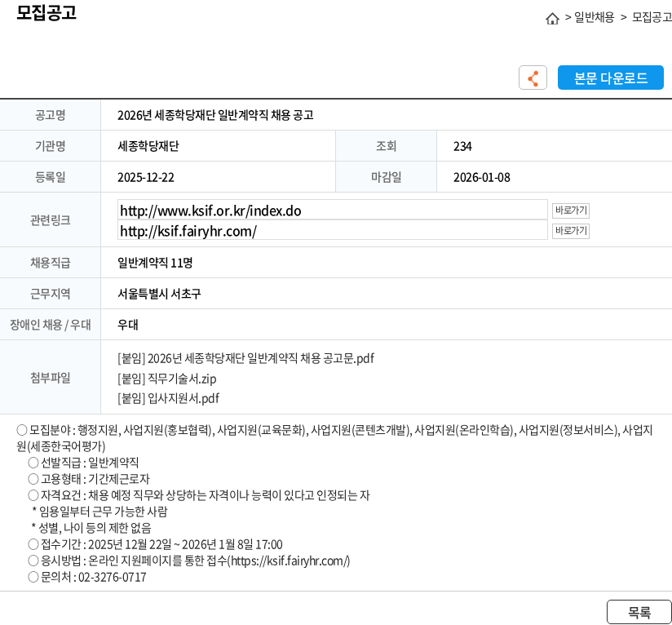Click the 고용형태 : 기간제근로자 line

click(x=89, y=479)
